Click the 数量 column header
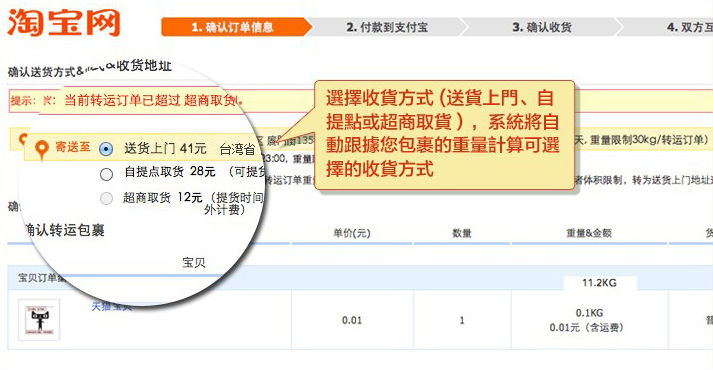The width and height of the screenshot is (713, 370). click(x=462, y=233)
